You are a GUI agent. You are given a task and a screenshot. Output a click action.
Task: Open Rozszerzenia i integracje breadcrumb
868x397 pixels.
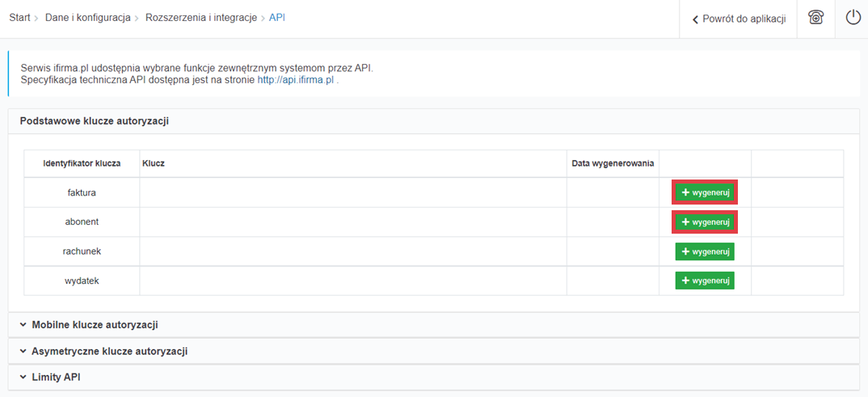(201, 18)
